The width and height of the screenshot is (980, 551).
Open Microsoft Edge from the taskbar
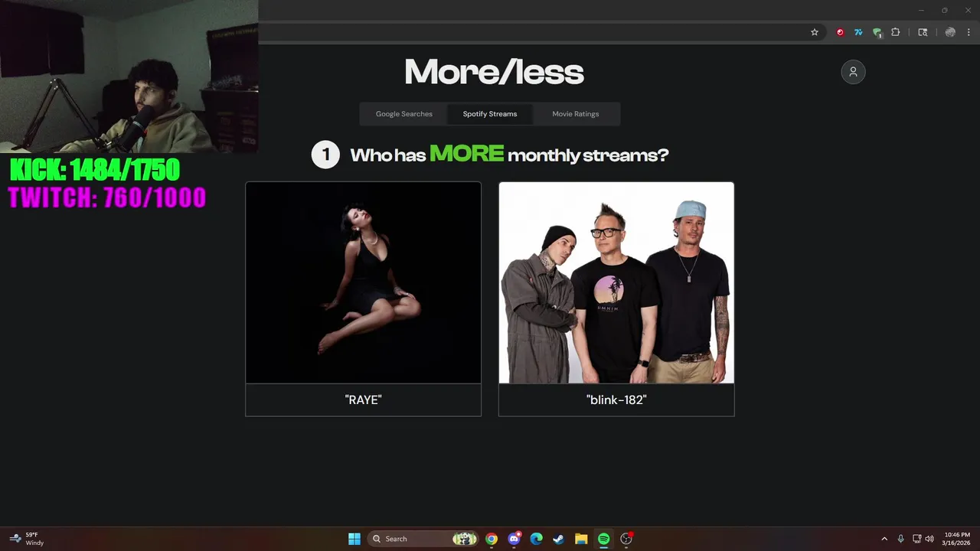pos(536,539)
